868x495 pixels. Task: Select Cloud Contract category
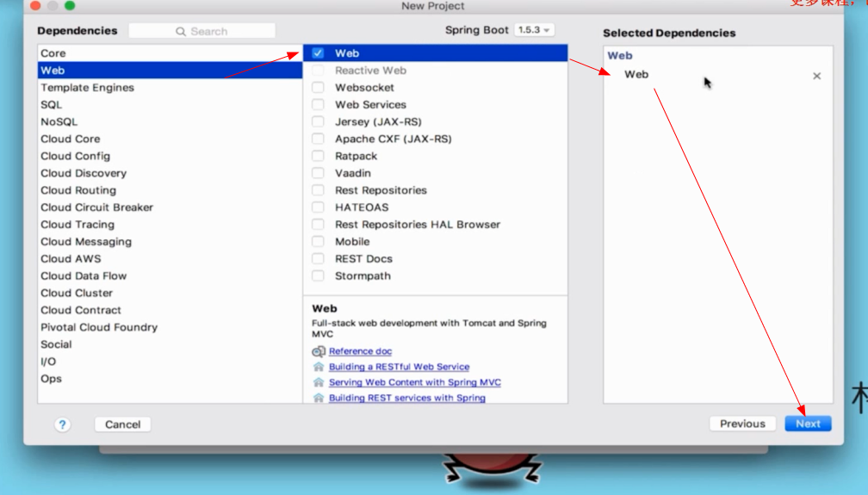pos(170,310)
